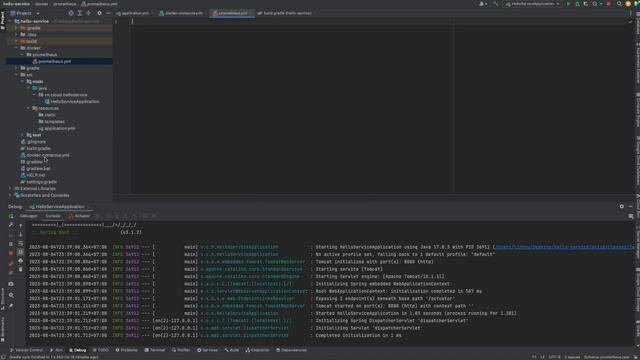Image resolution: width=640 pixels, height=360 pixels.
Task: Select .gitignore in project tree
Action: [x=36, y=142]
